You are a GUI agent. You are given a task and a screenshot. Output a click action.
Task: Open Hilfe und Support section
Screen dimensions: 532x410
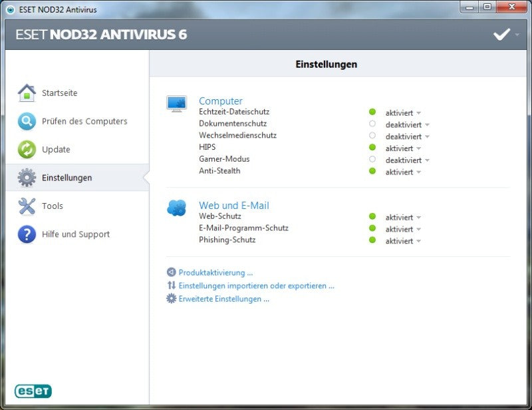coord(76,234)
